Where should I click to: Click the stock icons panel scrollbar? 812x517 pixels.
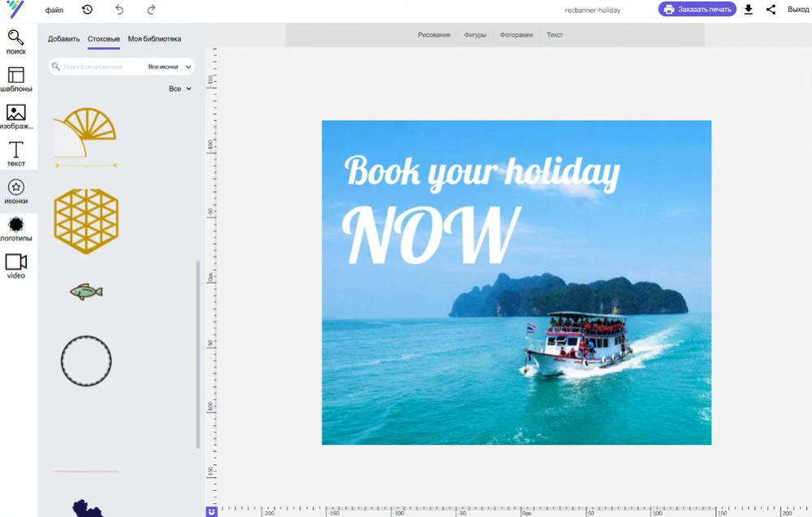tap(198, 355)
